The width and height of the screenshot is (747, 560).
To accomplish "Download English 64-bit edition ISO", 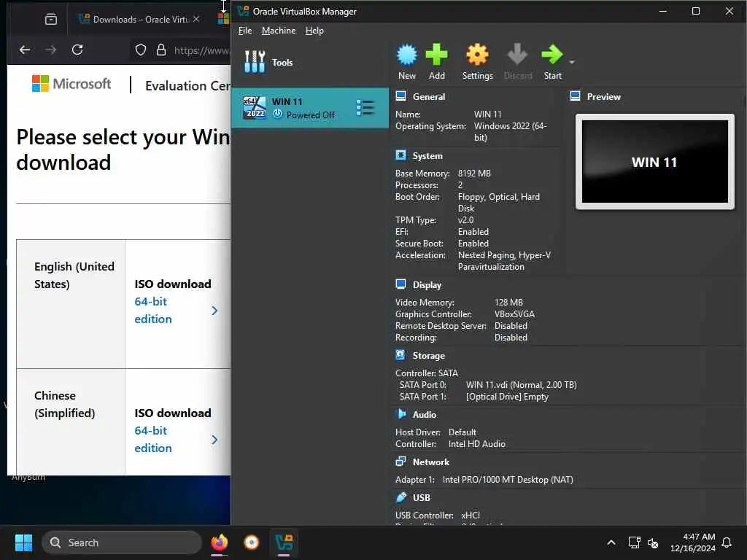I will 153,310.
